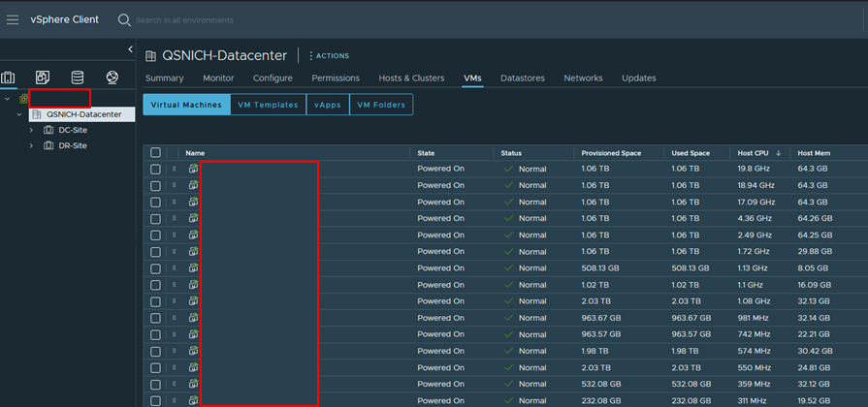868x407 pixels.
Task: Open the Actions menu for datacenter
Action: tap(328, 56)
